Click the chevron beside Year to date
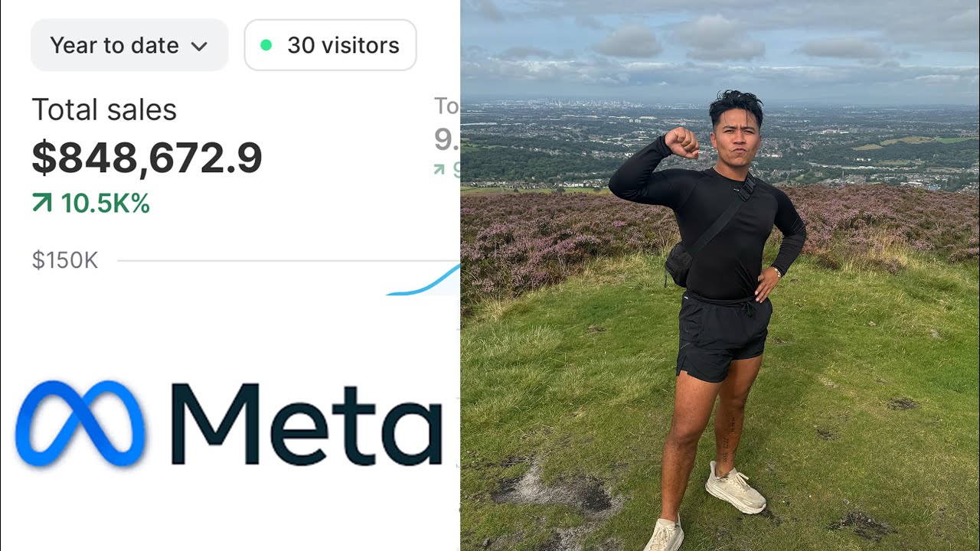Screen dimensions: 980x551 [x=199, y=46]
